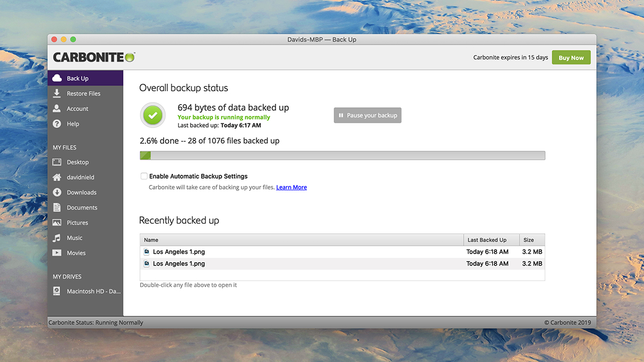Click Pause your backup

pyautogui.click(x=367, y=115)
